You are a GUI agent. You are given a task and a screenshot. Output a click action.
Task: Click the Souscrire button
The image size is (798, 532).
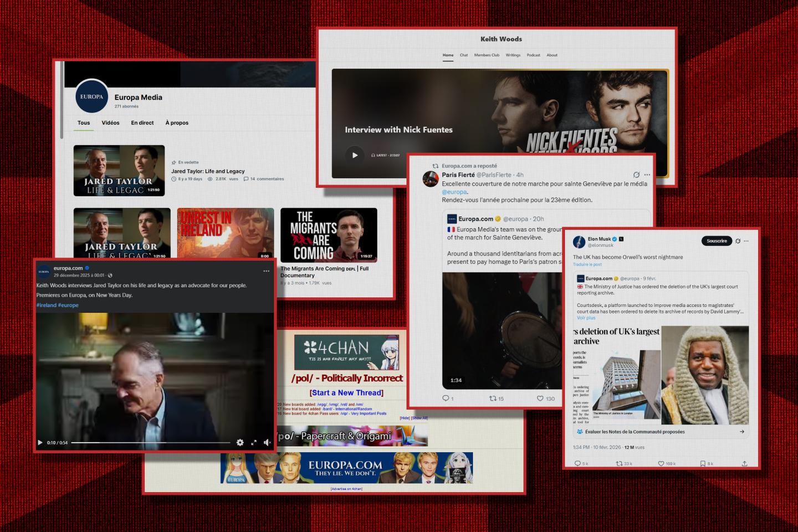coord(716,241)
